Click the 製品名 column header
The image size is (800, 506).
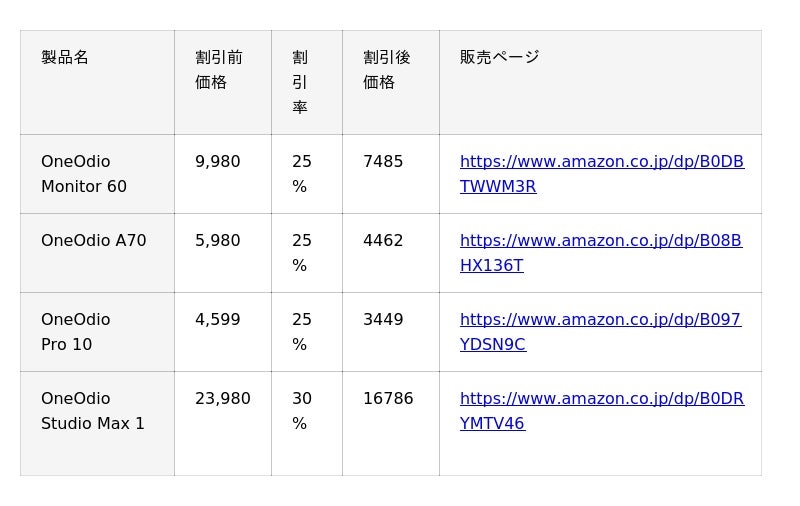(65, 57)
